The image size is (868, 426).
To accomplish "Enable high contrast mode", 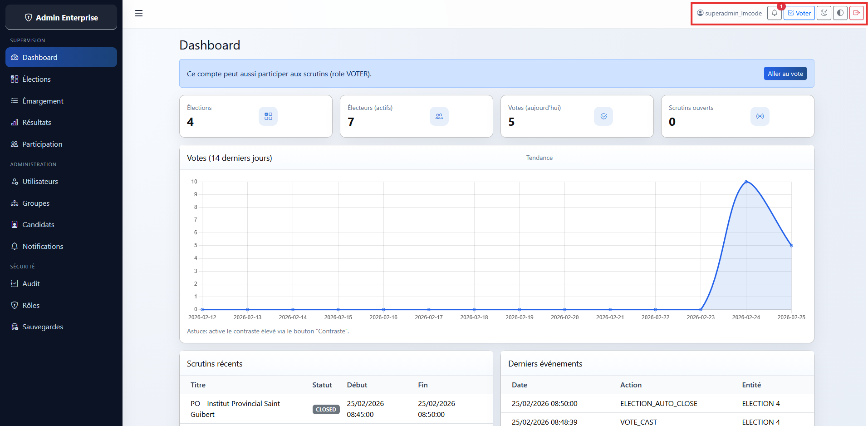I will pyautogui.click(x=840, y=13).
